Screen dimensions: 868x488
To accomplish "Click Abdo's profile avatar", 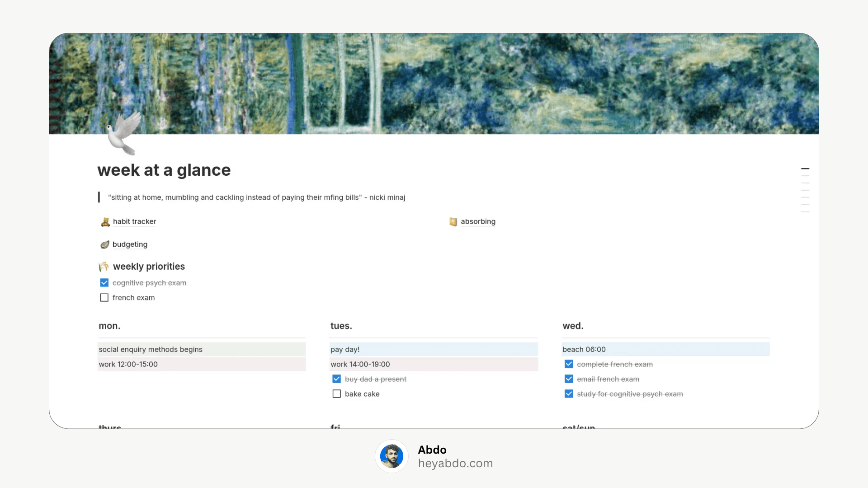I will 392,456.
